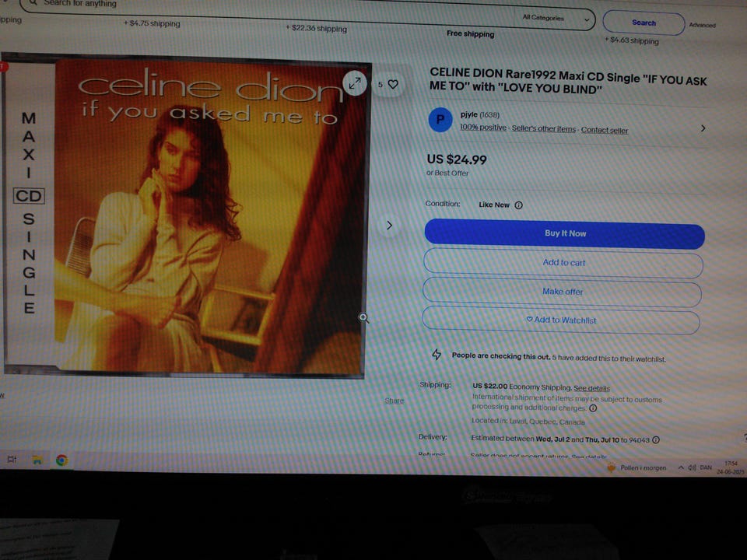Click Add to Watchlist

pyautogui.click(x=561, y=320)
